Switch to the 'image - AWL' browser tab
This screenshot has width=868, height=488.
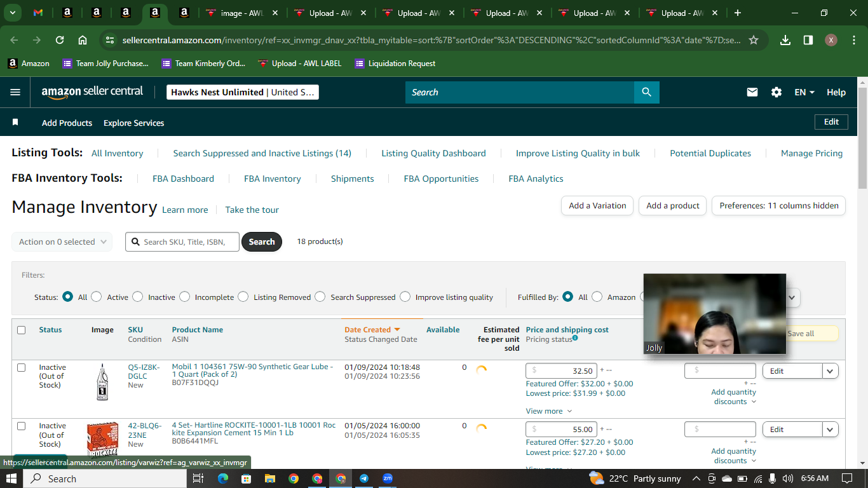[x=241, y=13]
